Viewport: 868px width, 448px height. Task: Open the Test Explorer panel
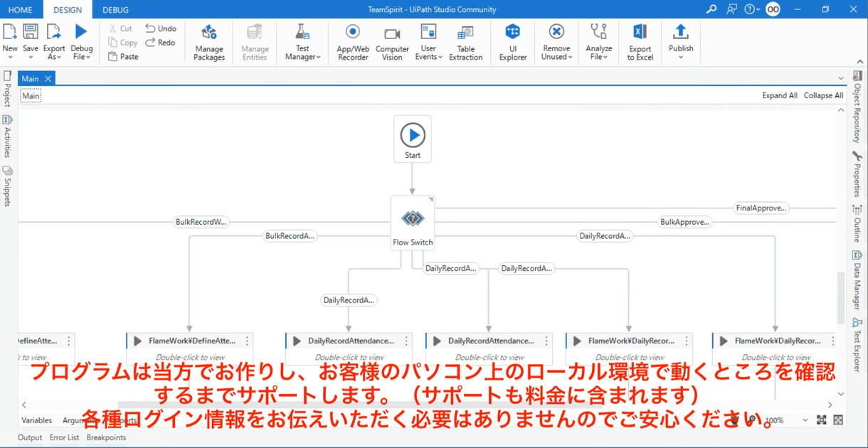(857, 345)
